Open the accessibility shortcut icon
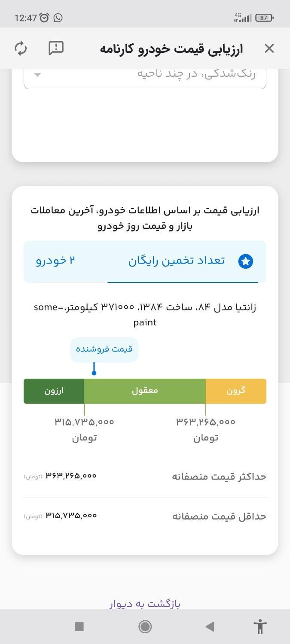 (x=260, y=626)
